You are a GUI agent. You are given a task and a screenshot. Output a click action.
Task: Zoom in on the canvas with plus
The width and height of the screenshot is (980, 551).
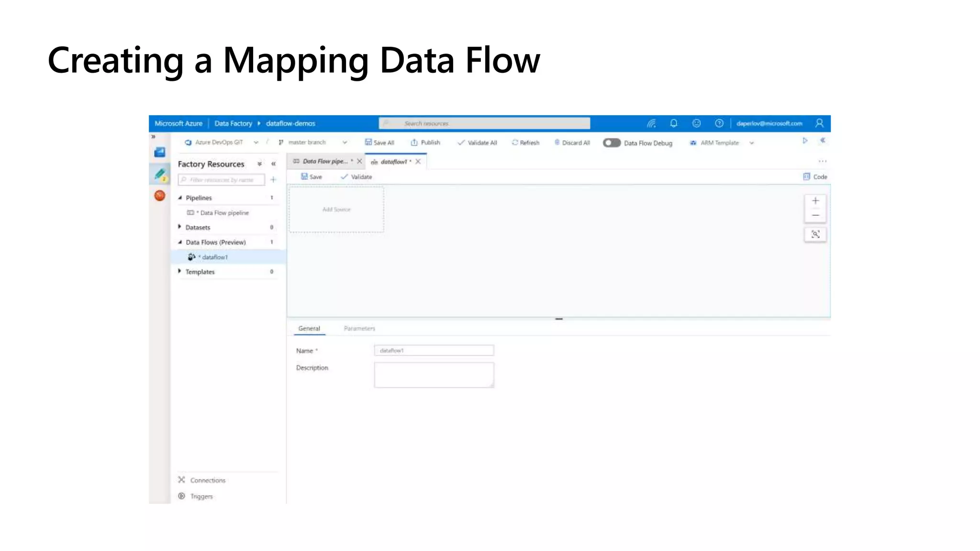(x=815, y=201)
